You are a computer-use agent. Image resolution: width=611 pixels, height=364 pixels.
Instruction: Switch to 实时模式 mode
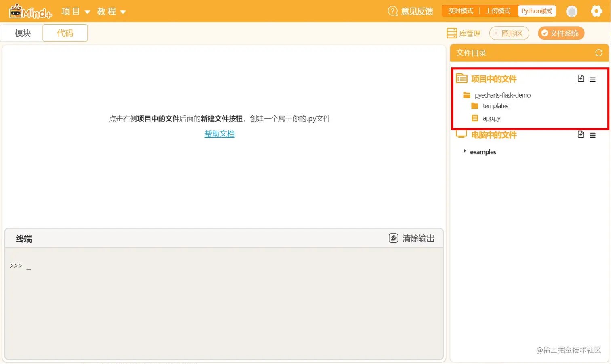click(x=461, y=11)
